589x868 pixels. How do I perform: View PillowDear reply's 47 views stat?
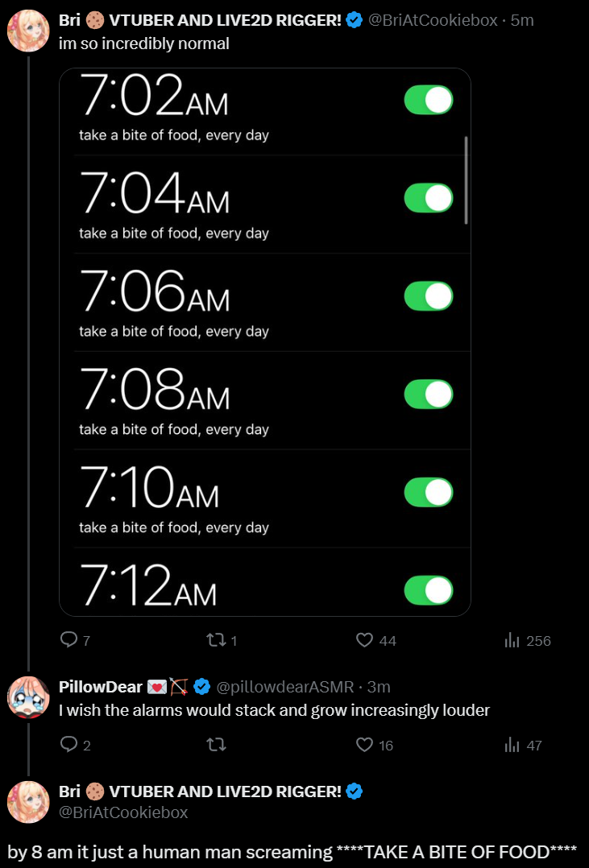tap(522, 745)
